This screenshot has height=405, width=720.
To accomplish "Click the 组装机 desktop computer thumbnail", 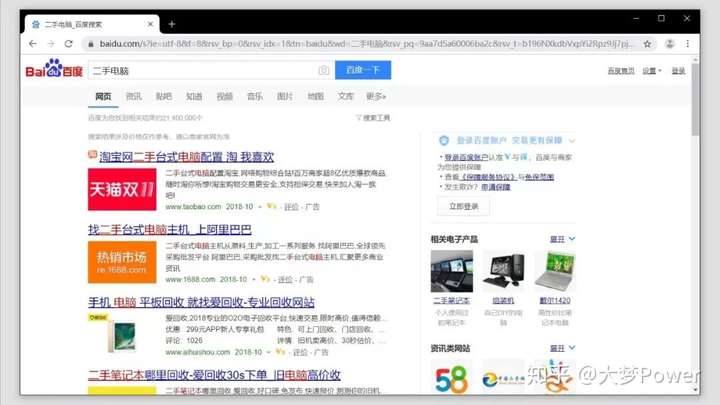I will click(x=503, y=271).
